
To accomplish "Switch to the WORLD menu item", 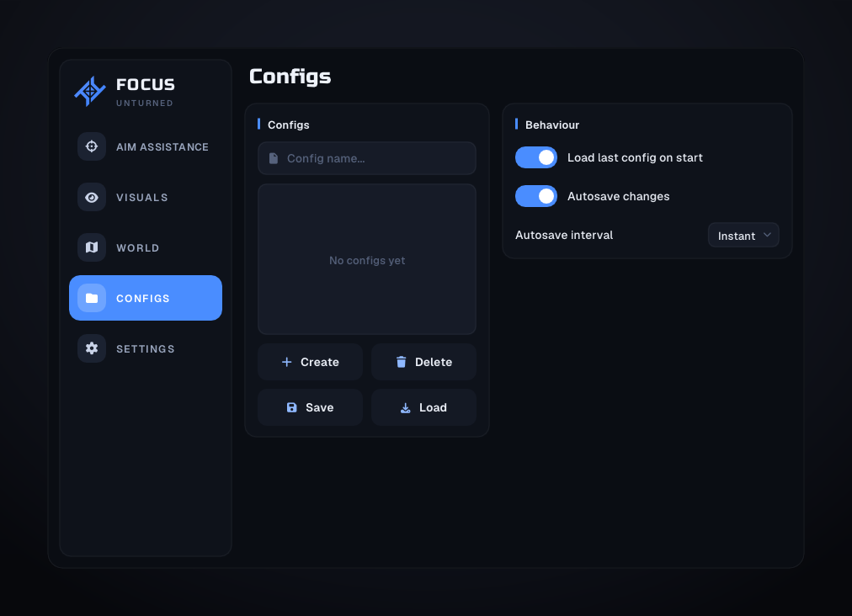I will click(146, 247).
